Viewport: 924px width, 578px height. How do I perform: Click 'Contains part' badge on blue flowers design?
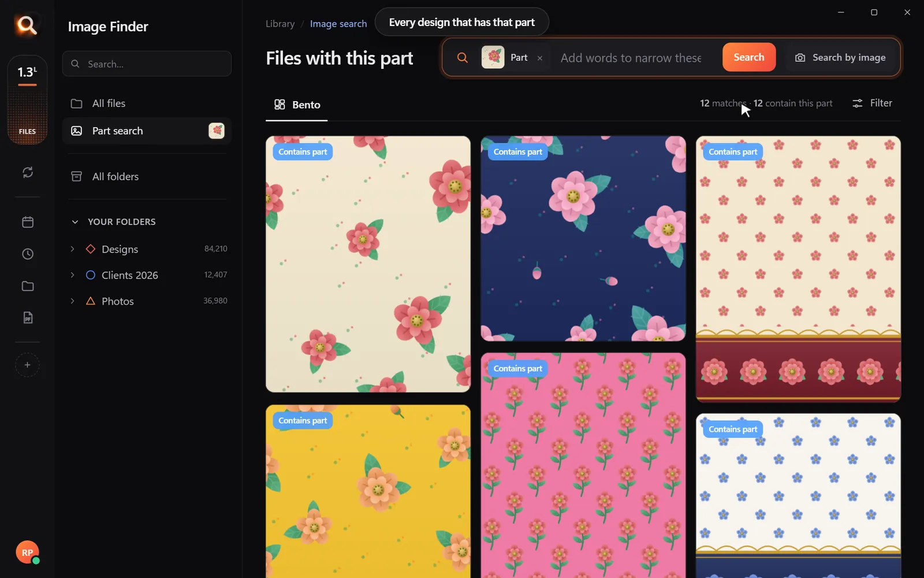733,429
